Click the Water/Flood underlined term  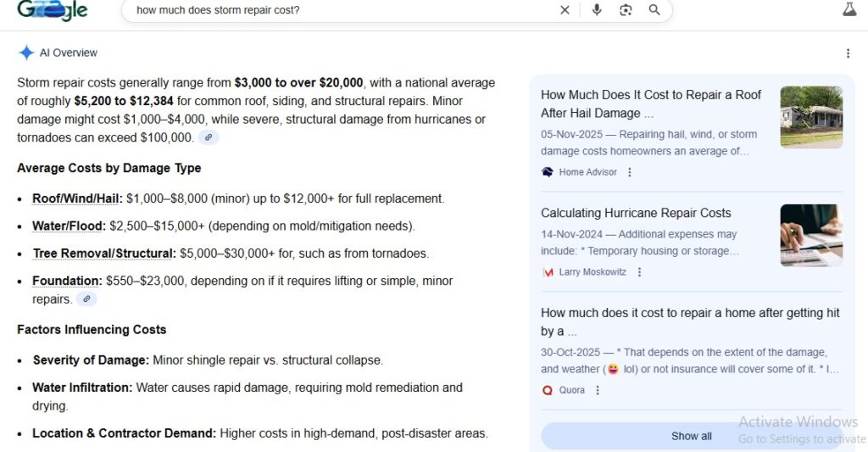click(x=69, y=226)
